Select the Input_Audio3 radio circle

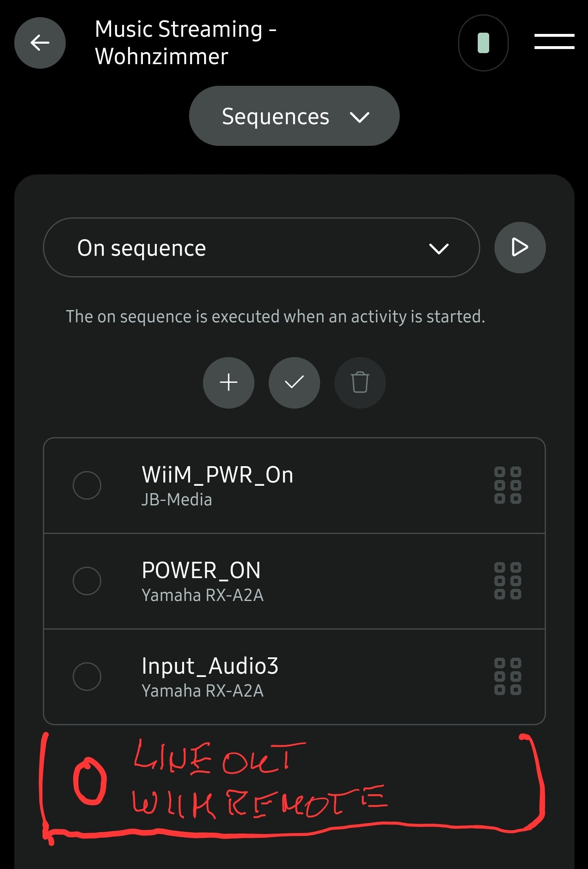pyautogui.click(x=87, y=677)
